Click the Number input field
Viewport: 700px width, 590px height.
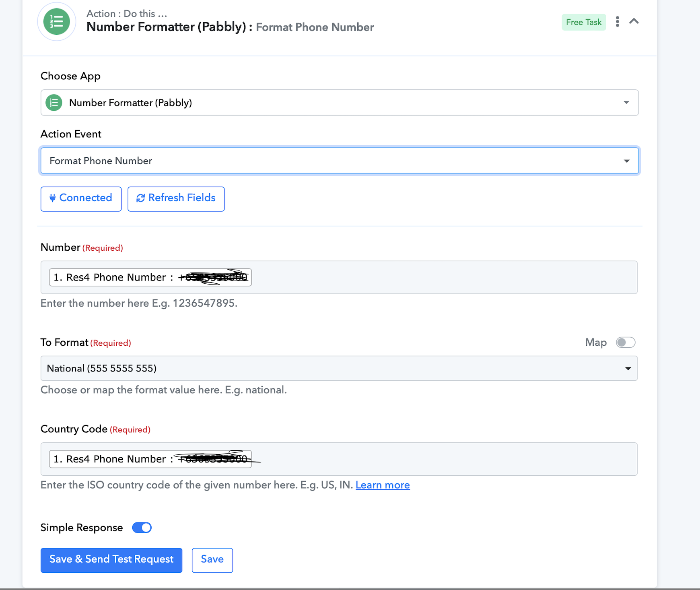coord(339,277)
